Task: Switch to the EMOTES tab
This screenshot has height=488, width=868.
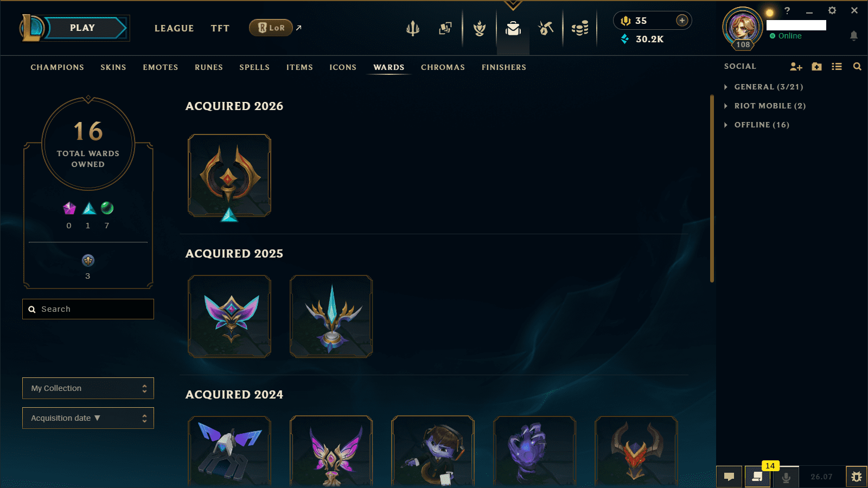Action: coord(161,67)
